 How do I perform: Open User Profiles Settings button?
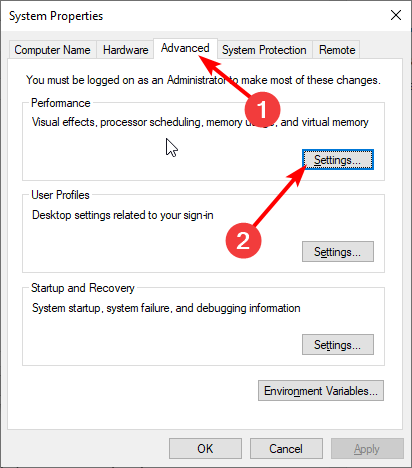pos(338,252)
